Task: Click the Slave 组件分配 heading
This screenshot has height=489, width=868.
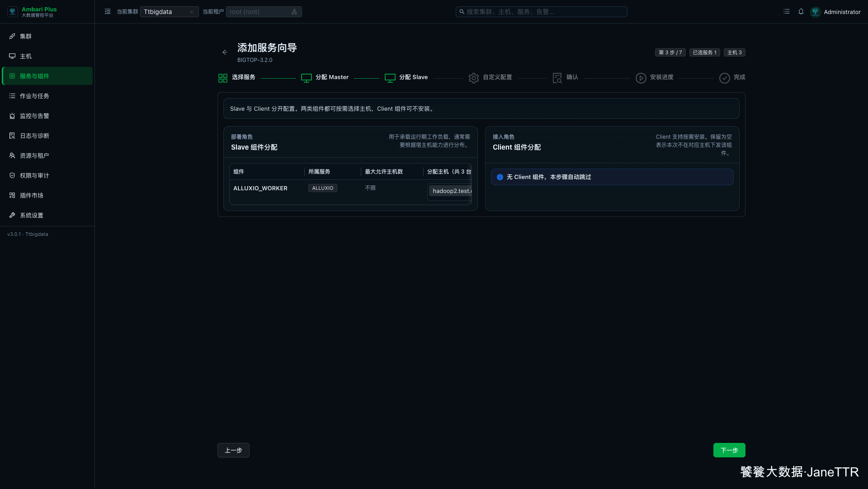Action: click(x=254, y=147)
